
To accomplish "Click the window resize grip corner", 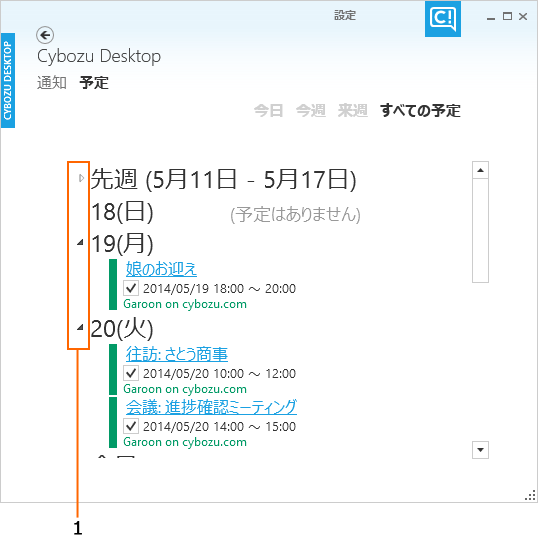I will [530, 496].
